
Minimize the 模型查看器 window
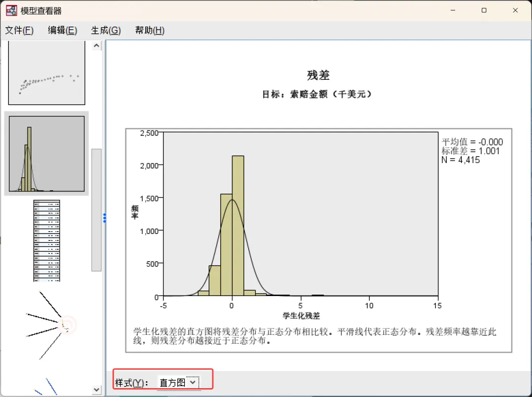point(453,10)
